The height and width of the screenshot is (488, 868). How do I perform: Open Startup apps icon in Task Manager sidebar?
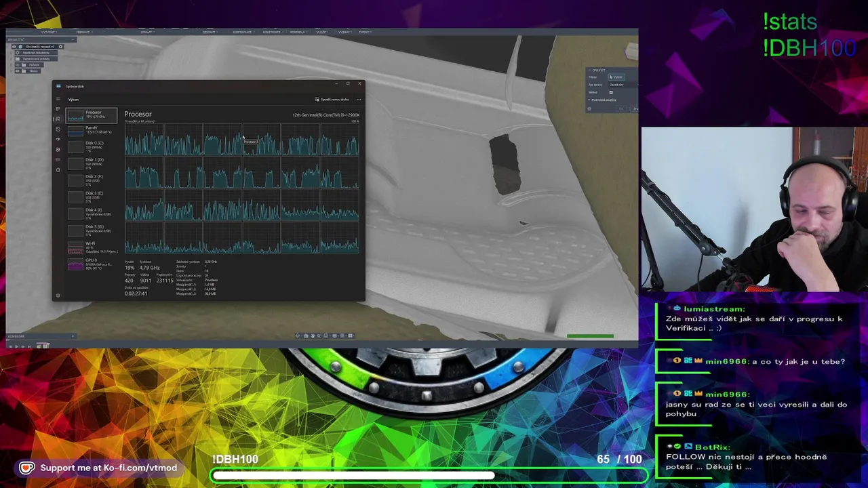[x=58, y=139]
